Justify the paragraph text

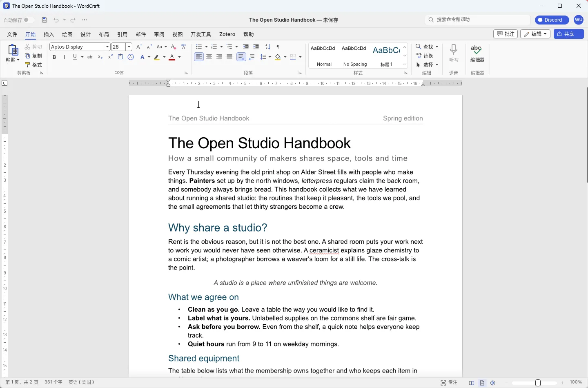point(230,57)
